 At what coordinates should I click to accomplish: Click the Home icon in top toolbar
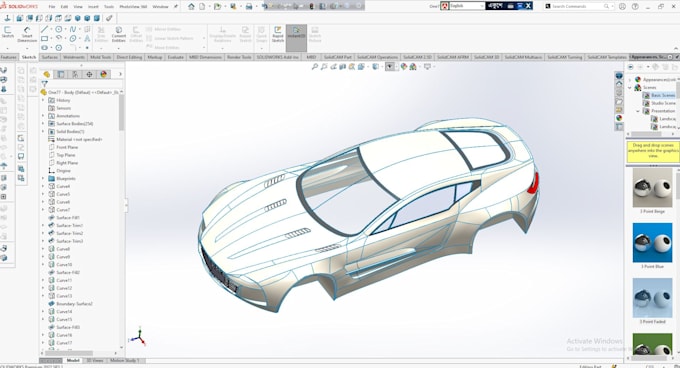(x=191, y=6)
